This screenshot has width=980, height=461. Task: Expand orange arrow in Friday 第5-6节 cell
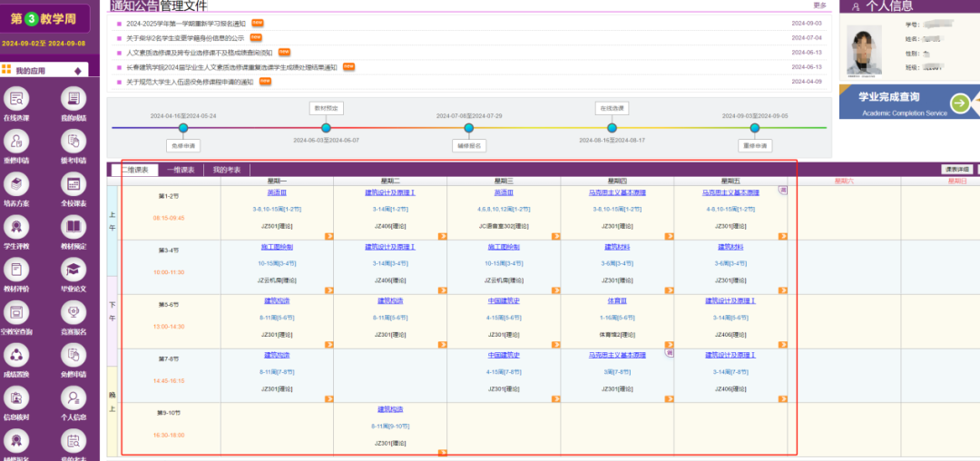(x=782, y=344)
